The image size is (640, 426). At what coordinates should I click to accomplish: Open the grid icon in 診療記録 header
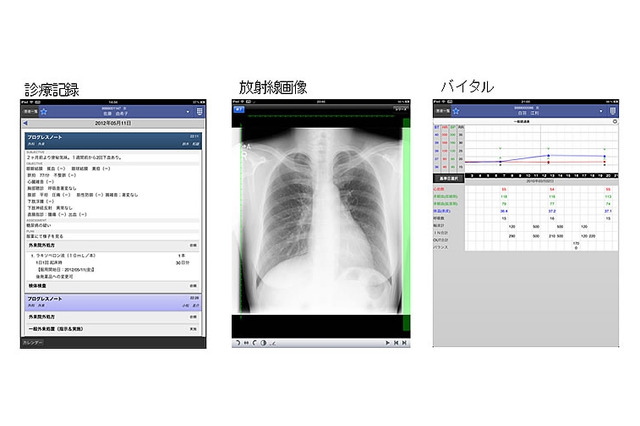point(200,111)
